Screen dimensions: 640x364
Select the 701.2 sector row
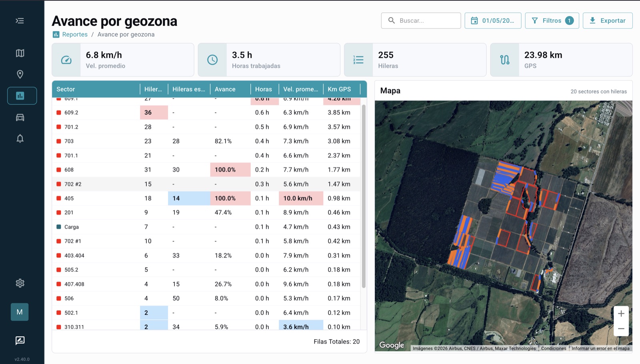click(x=206, y=127)
